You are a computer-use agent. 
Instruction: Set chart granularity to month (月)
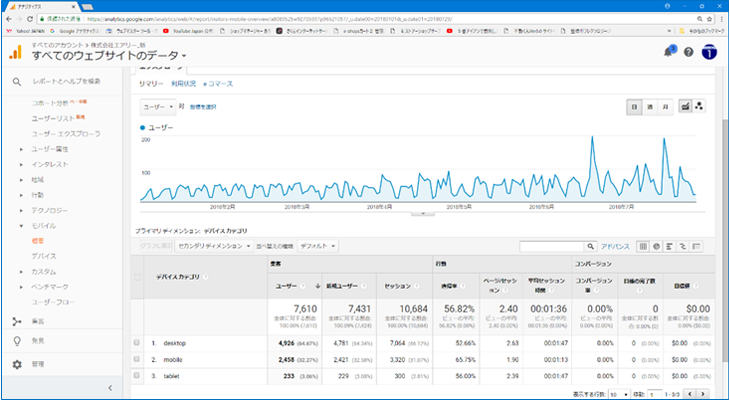pyautogui.click(x=665, y=107)
